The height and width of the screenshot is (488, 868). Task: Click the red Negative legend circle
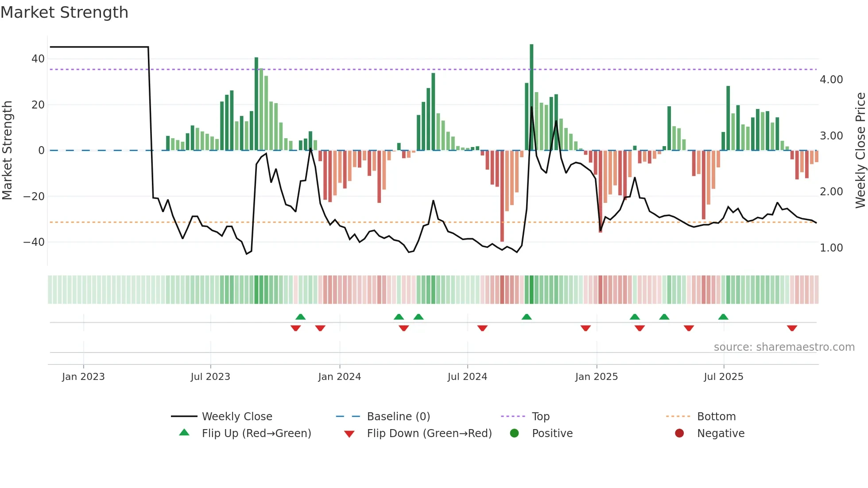679,433
